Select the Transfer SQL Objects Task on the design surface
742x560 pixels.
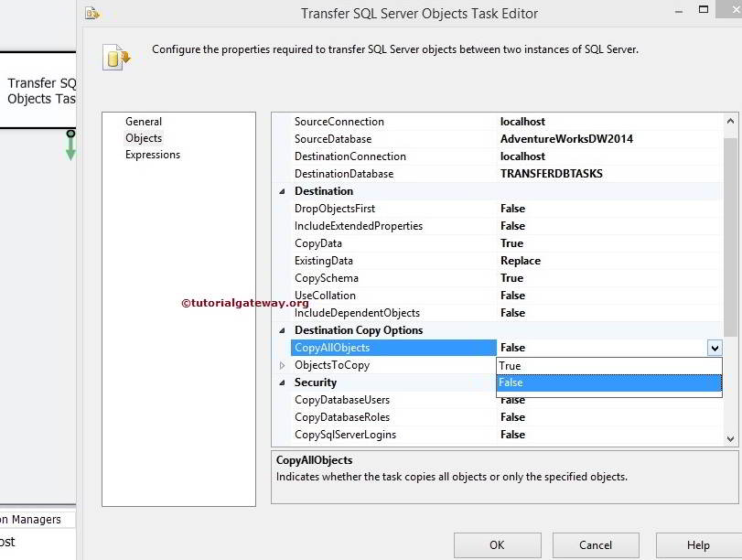point(39,91)
